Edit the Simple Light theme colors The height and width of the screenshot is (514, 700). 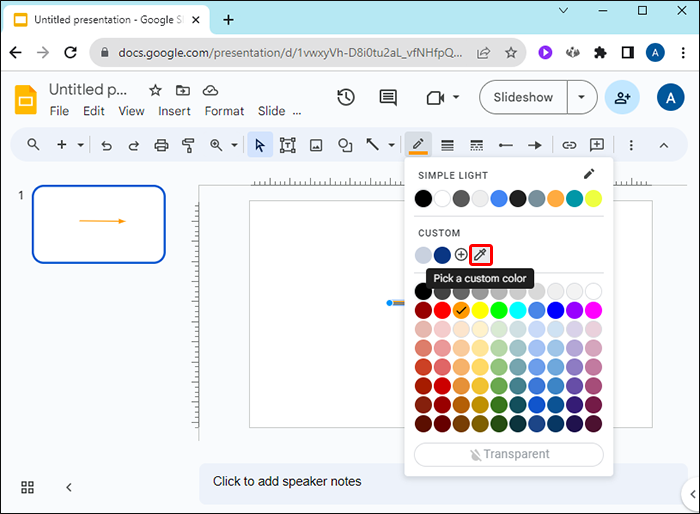coord(589,174)
